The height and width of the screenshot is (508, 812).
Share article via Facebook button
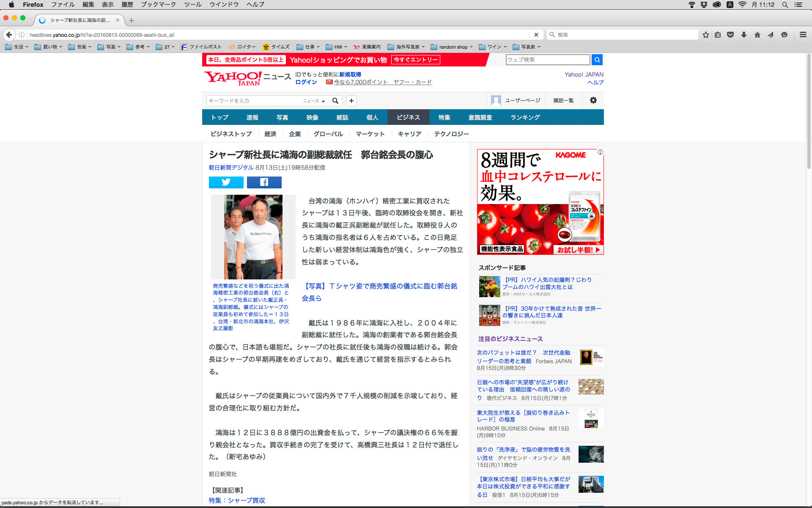(264, 182)
